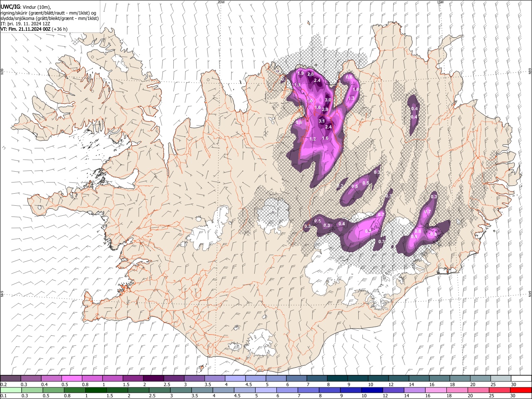Click the snow swatch between 14 and 16
This screenshot has width=532, height=399.
pos(419,378)
